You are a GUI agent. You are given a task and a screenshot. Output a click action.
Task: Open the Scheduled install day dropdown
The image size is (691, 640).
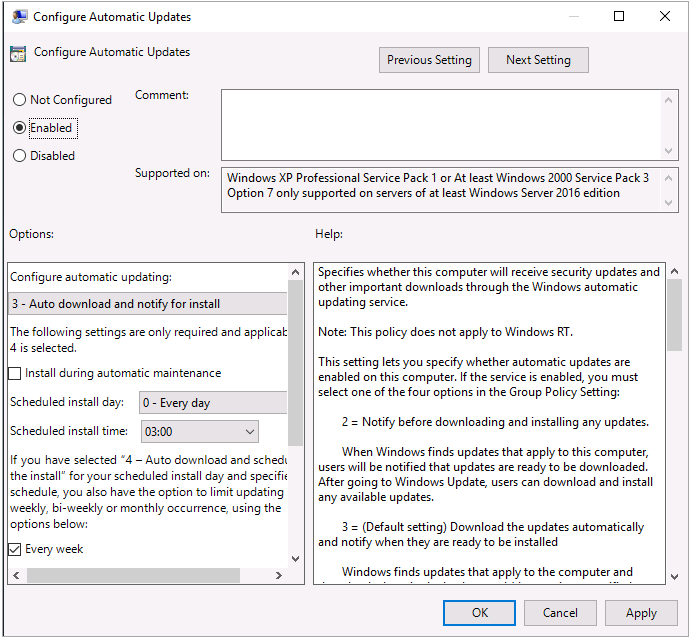(x=213, y=402)
